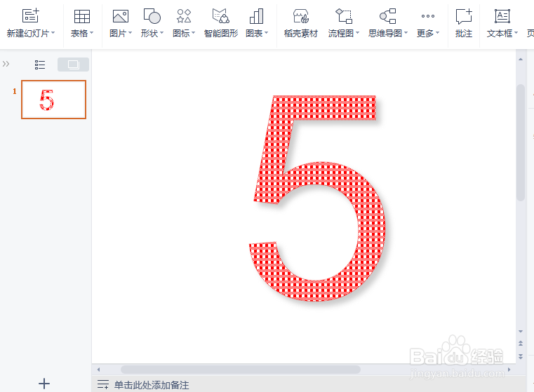Expand the collapsed side panel chevrons
The image size is (534, 392).
[x=6, y=64]
